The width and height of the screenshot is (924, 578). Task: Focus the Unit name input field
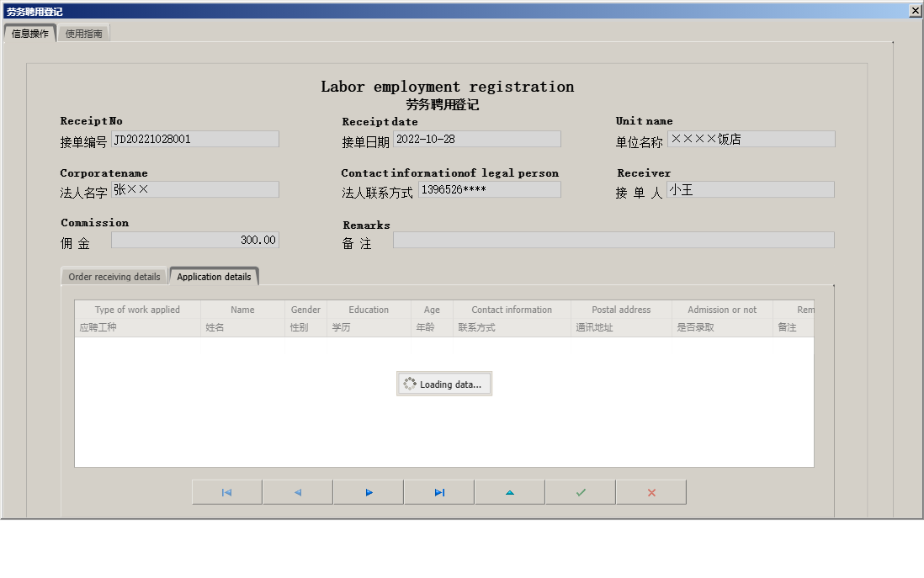point(751,140)
